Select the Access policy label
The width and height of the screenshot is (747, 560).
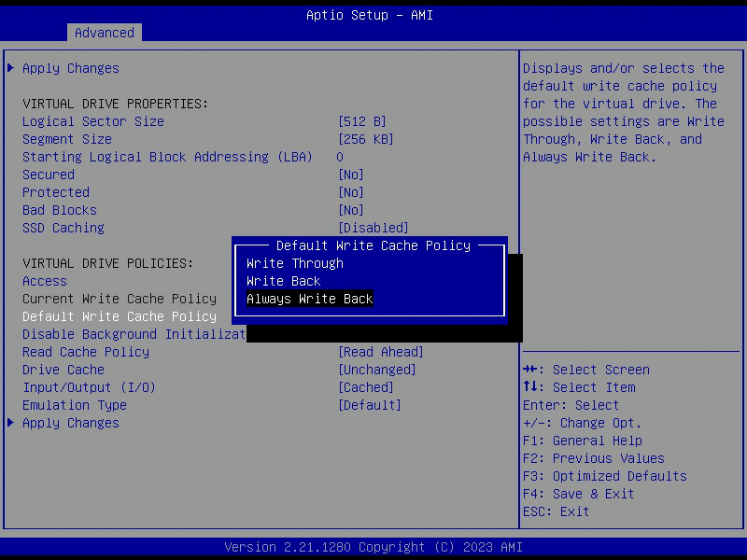[45, 281]
